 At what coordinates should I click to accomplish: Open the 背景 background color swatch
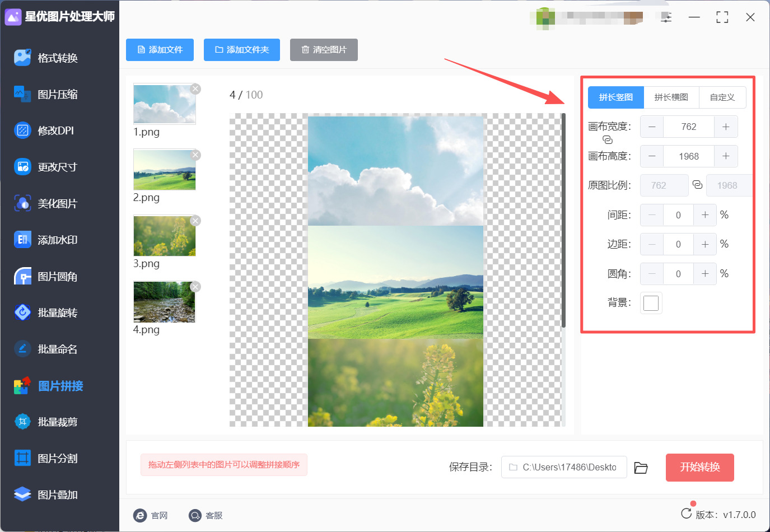tap(651, 303)
